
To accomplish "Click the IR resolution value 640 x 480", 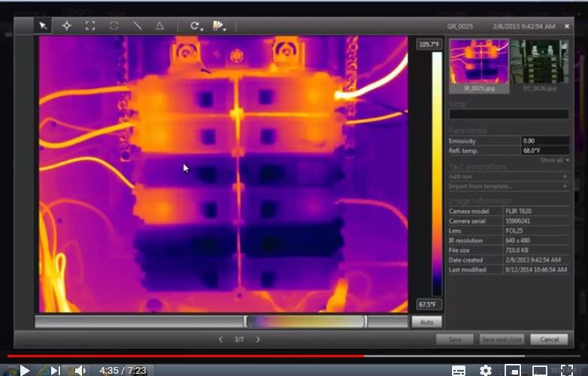I will (519, 241).
